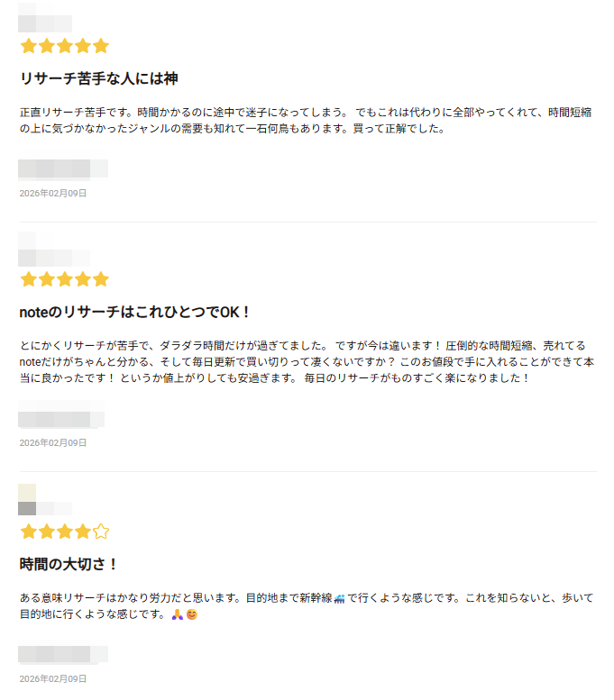Click the date below the 時間の大切さ！ review

click(x=53, y=678)
